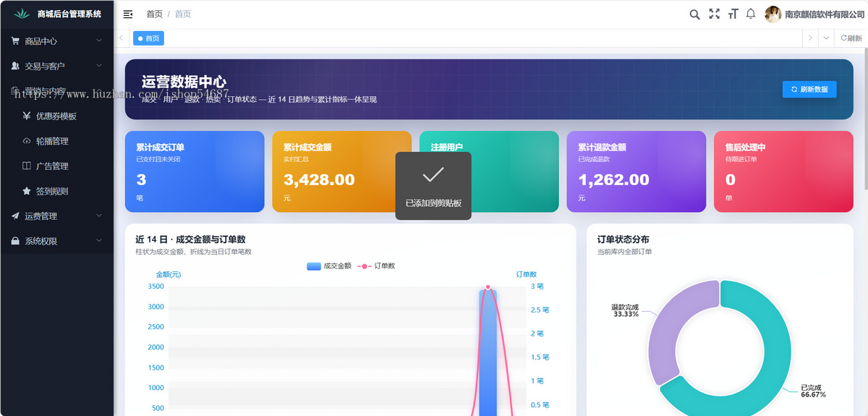Click the users icon beside 交易与客户
Image resolution: width=868 pixels, height=416 pixels.
pyautogui.click(x=15, y=66)
